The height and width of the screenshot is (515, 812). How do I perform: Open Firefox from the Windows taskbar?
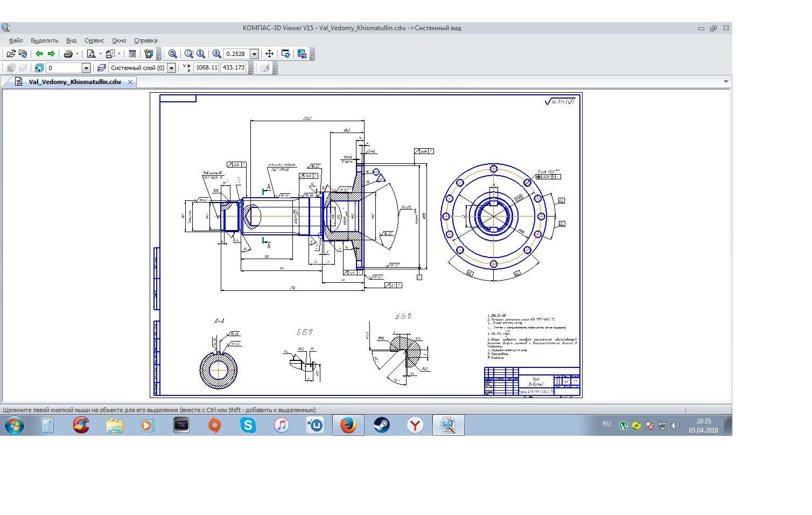point(348,425)
